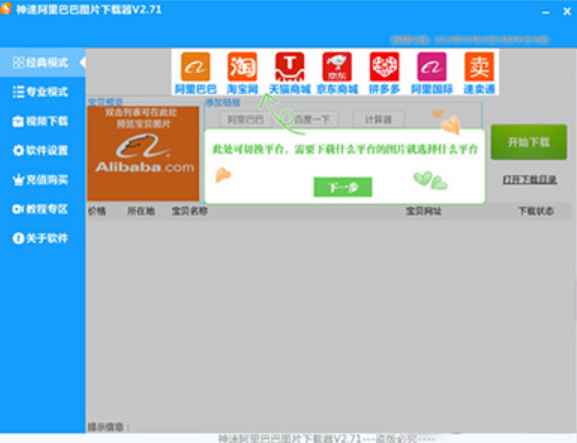This screenshot has height=443, width=577.
Task: Click the Alibaba.com preview thumbnail
Action: [x=143, y=153]
